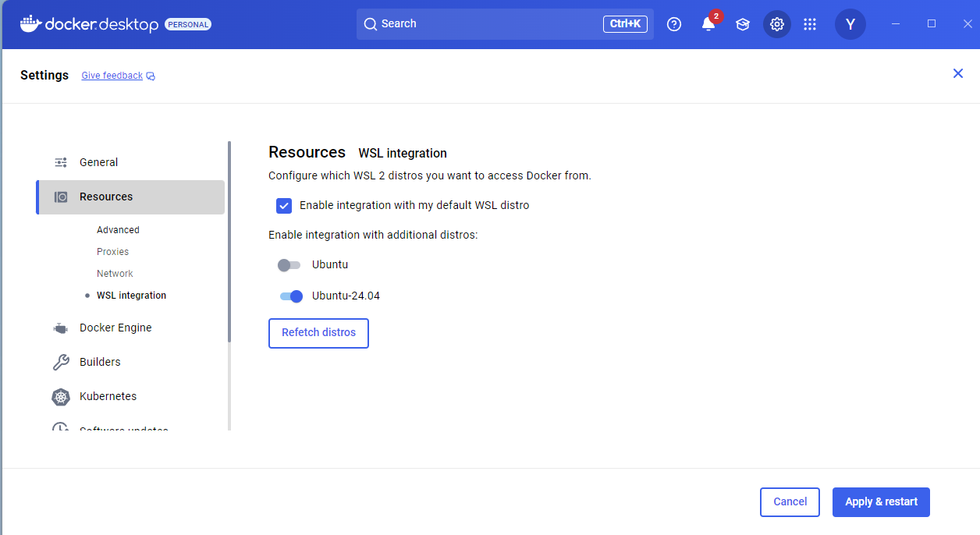
Task: Open the Give feedback link
Action: (x=112, y=76)
